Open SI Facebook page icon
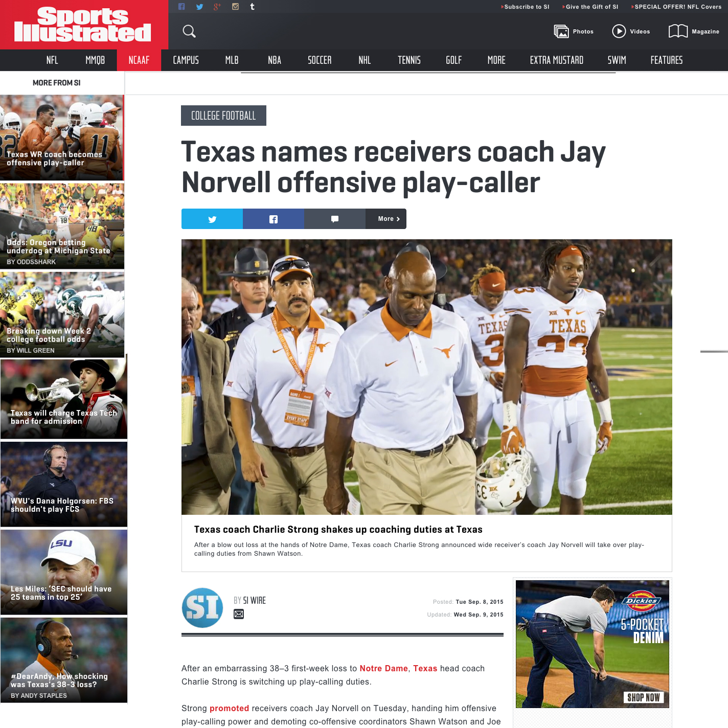The image size is (728, 728). pos(181,7)
